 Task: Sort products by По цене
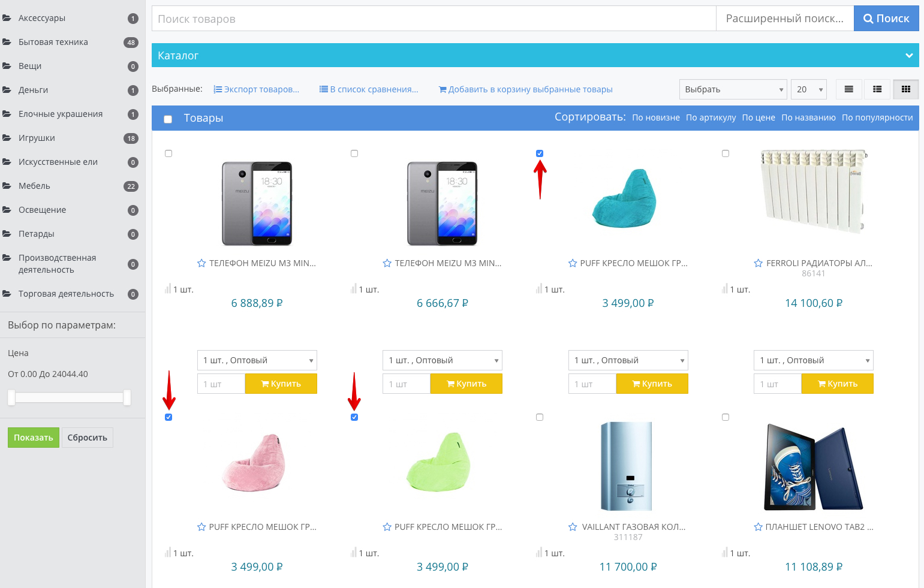click(758, 117)
